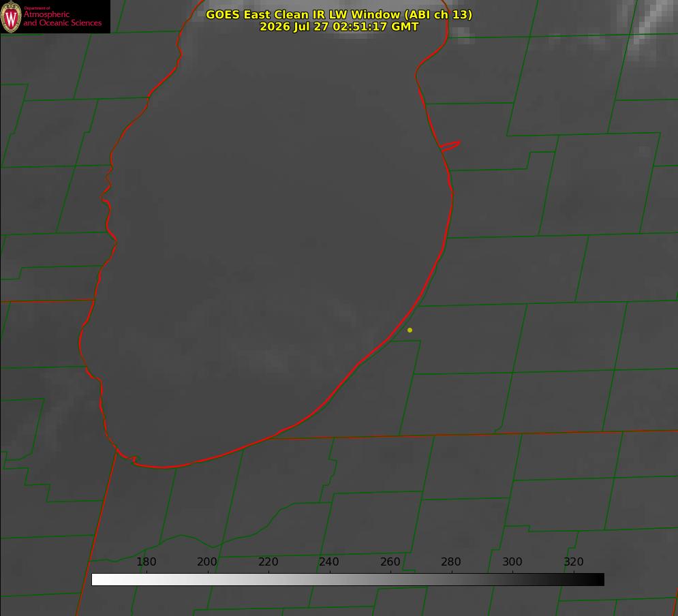The width and height of the screenshot is (678, 616).
Task: Click the 200 colorbar label
Action: tap(207, 561)
